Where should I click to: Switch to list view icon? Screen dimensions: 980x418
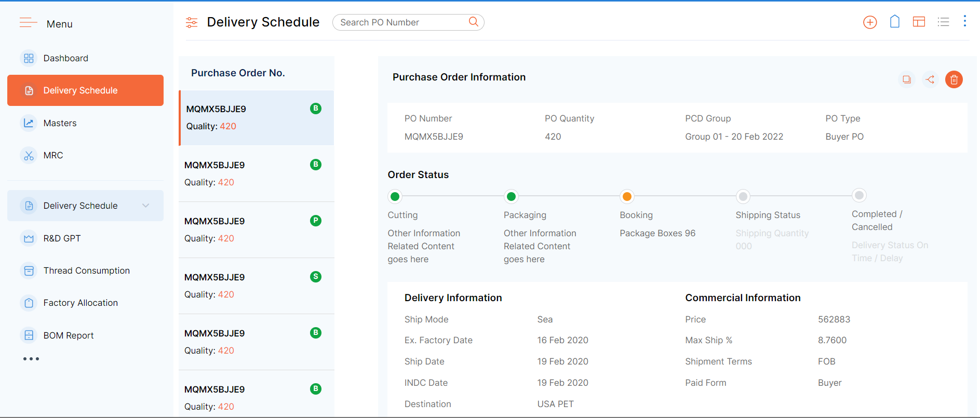coord(943,22)
